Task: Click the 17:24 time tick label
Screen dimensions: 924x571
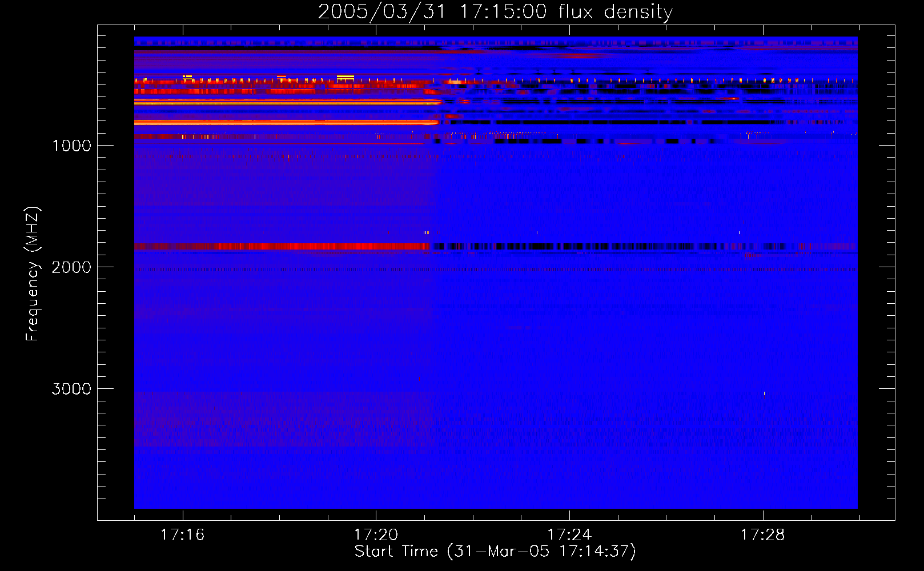Action: 569,535
